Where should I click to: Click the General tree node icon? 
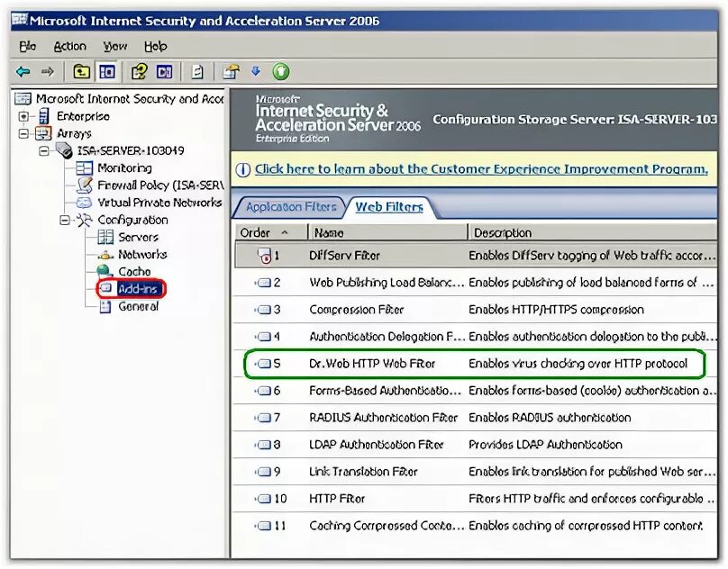tap(105, 306)
